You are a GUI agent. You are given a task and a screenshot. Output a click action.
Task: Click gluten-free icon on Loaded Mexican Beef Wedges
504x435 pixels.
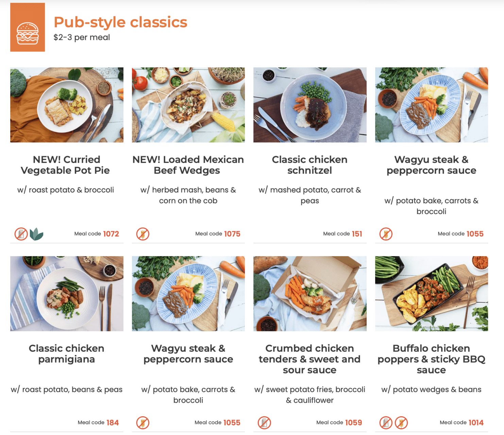pos(143,234)
